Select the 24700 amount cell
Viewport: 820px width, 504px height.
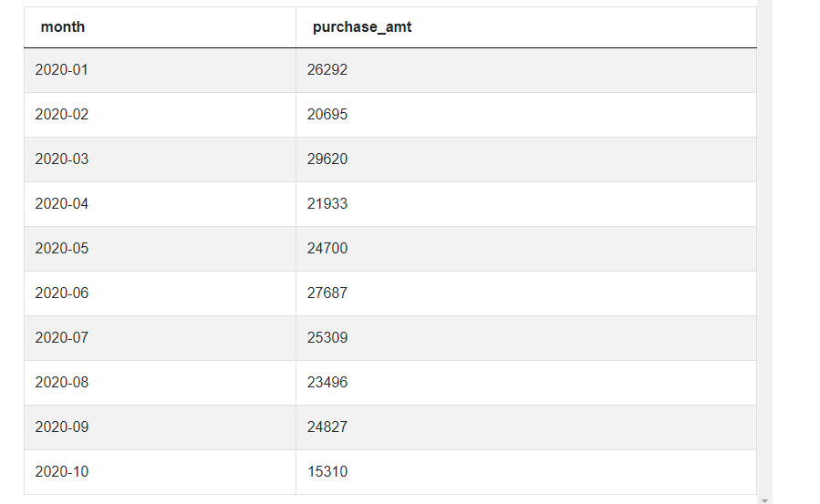327,249
